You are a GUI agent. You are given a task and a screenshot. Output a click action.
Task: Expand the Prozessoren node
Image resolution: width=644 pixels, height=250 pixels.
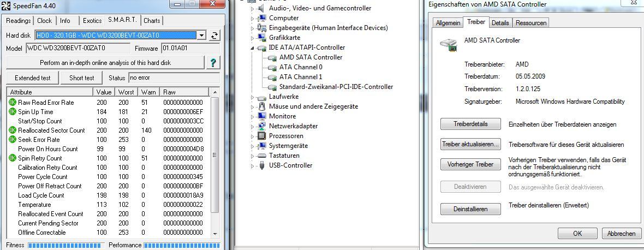tap(253, 136)
